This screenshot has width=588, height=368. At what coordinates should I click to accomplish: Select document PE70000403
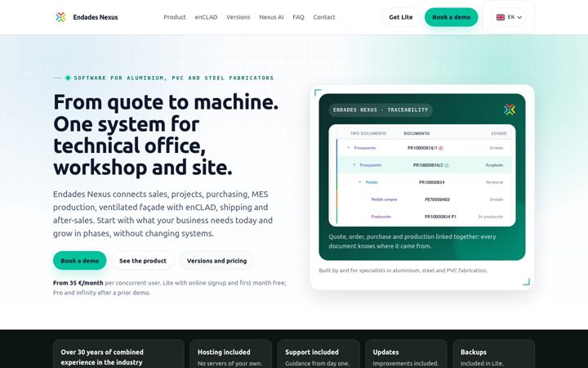point(437,200)
